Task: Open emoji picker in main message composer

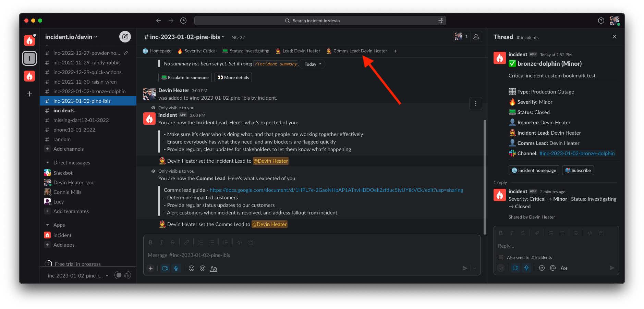Action: (x=192, y=268)
